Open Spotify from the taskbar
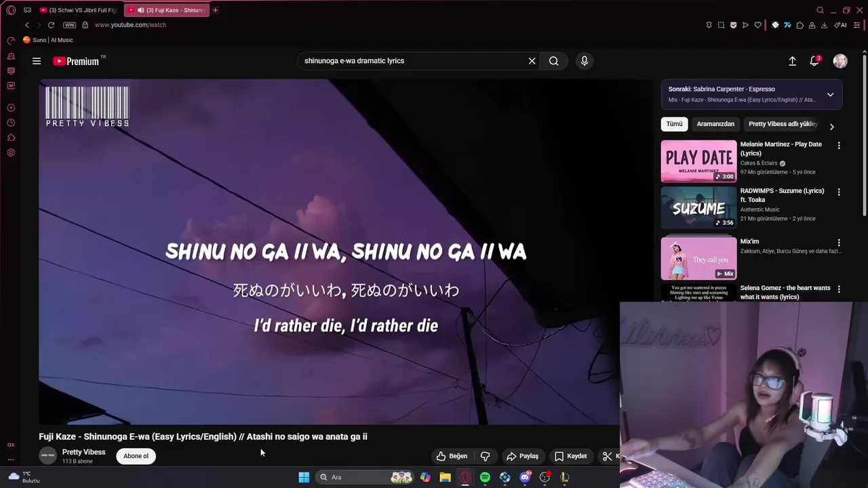 [485, 477]
